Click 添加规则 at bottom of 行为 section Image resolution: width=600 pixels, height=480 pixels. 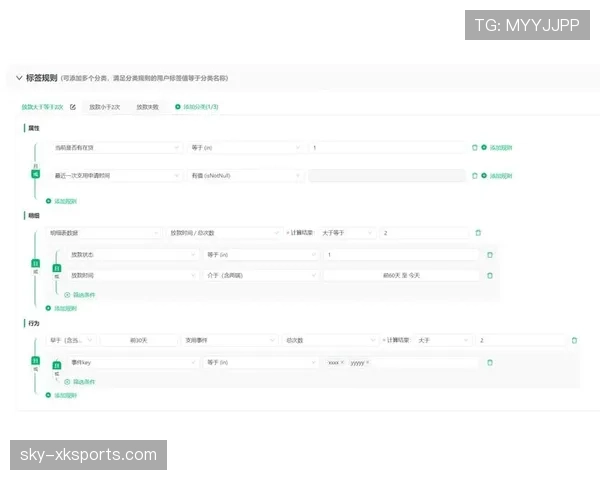coord(61,395)
